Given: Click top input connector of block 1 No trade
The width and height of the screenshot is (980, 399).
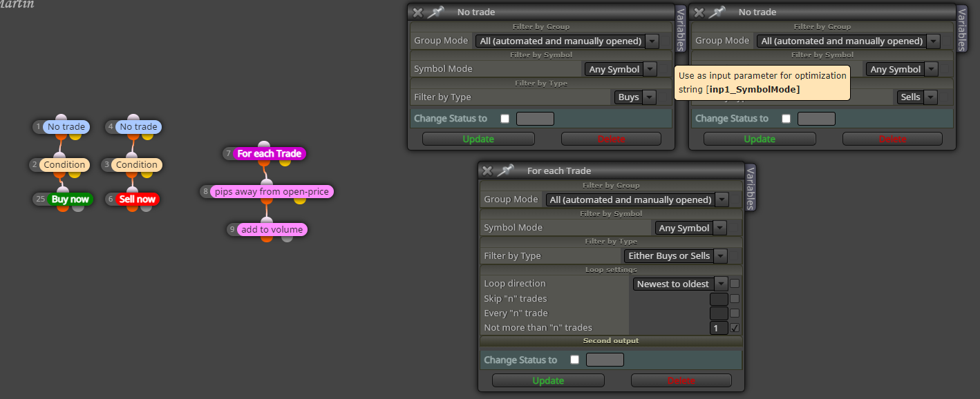Looking at the screenshot, I should [61, 118].
